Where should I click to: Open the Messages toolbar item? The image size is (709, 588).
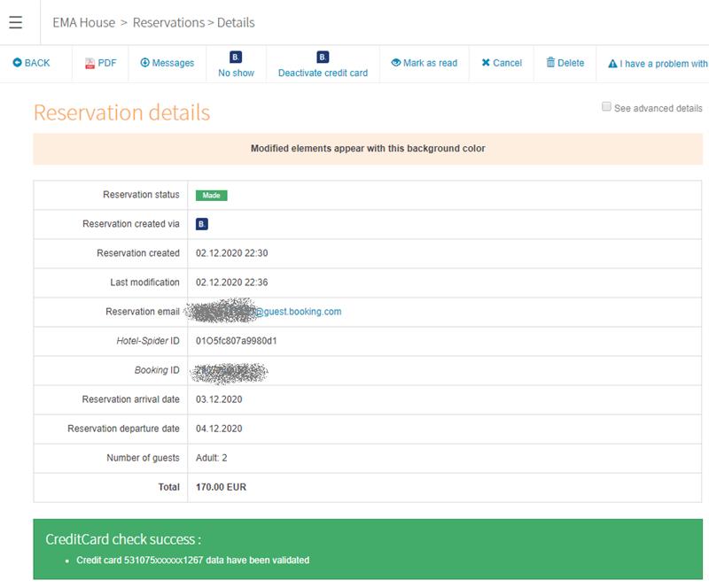click(x=168, y=63)
